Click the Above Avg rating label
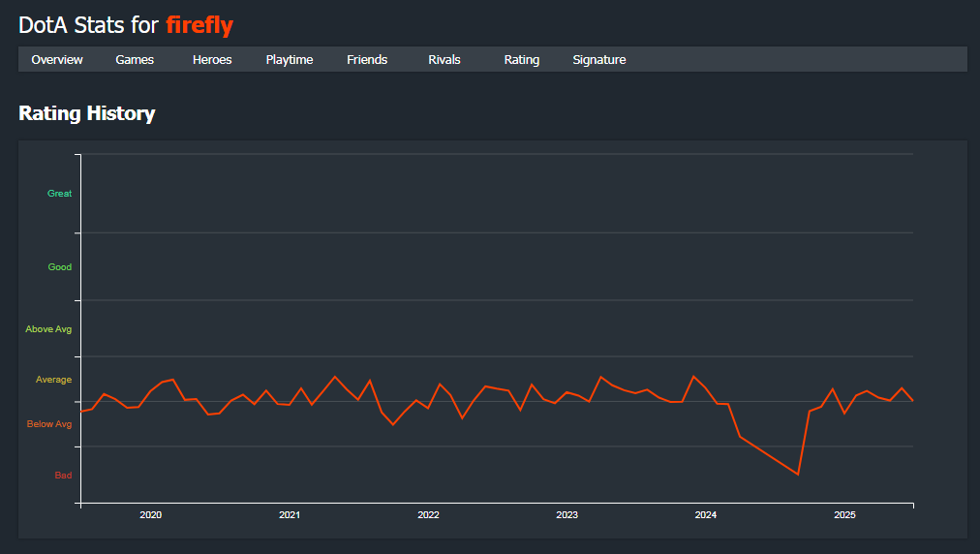The width and height of the screenshot is (980, 554). 48,329
